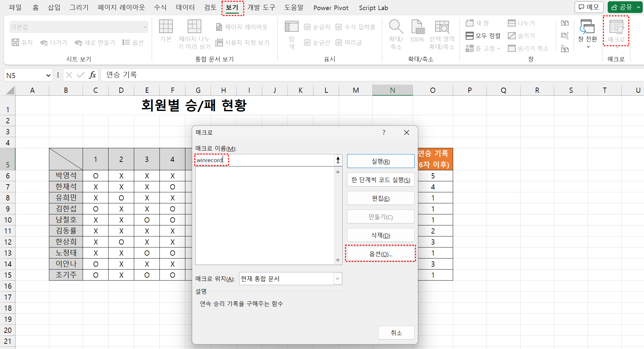The height and width of the screenshot is (349, 644).
Task: Click 숨기기 취소 unhide window
Action: [x=528, y=48]
